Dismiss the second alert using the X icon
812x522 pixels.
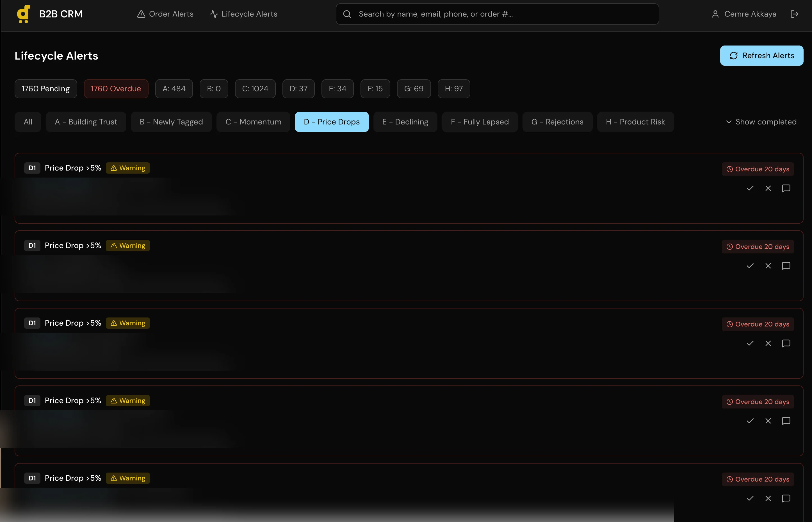[x=768, y=266]
